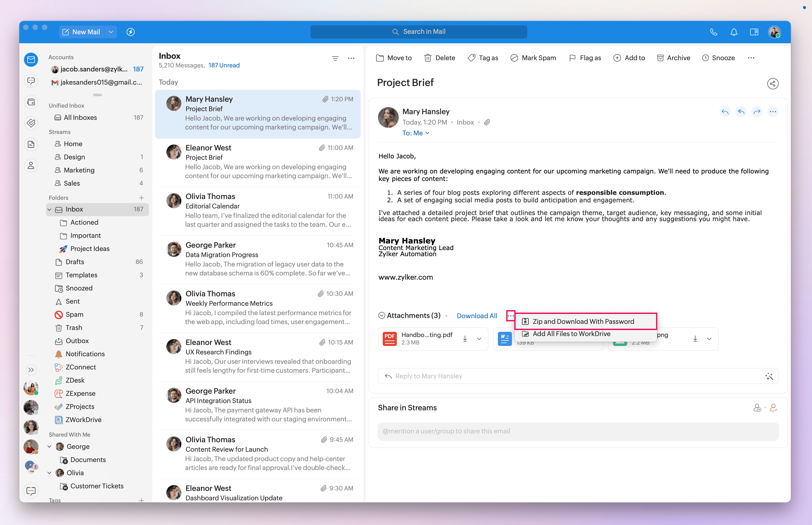Expand the left sidebar double-chevron toggle
812x525 pixels.
coord(31,370)
